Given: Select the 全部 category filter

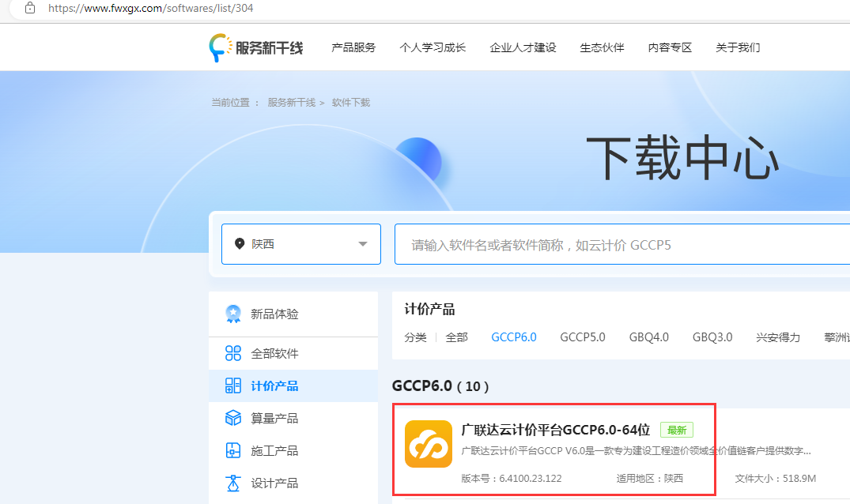Looking at the screenshot, I should (x=456, y=337).
